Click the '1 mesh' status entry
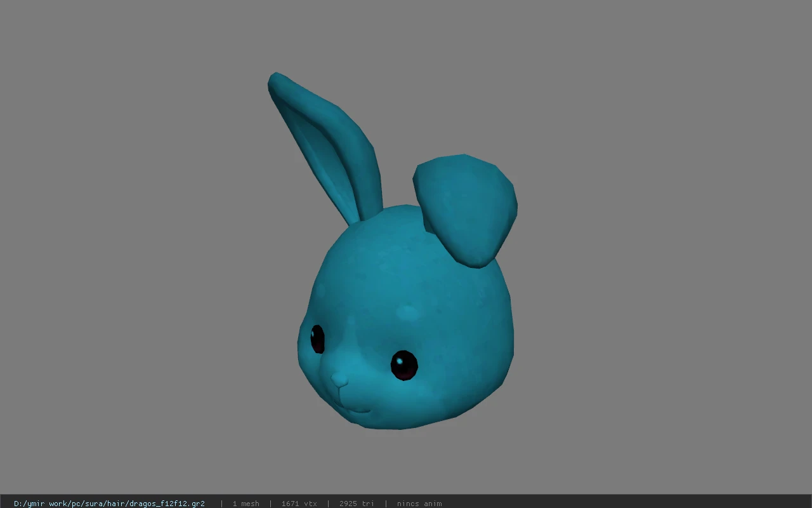Screen dimensions: 812x508 pyautogui.click(x=246, y=504)
